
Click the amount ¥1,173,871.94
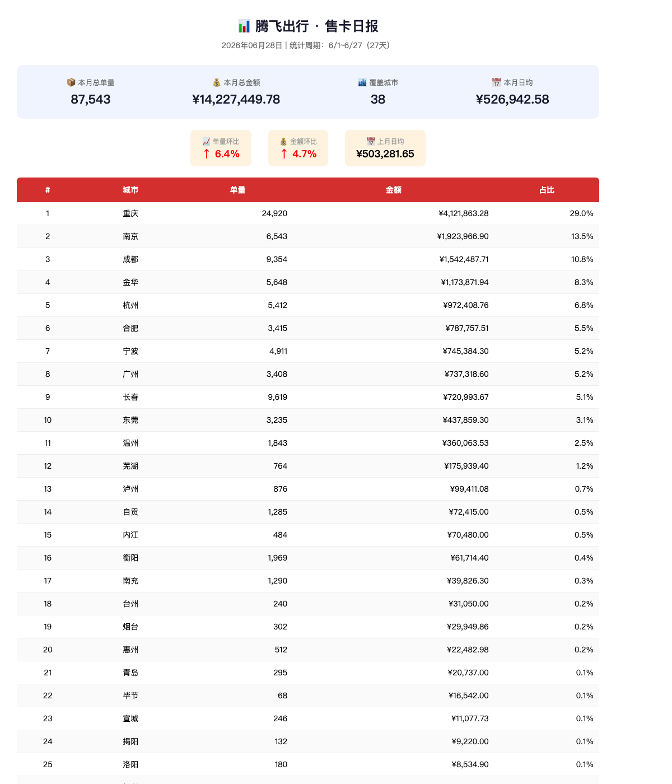465,282
